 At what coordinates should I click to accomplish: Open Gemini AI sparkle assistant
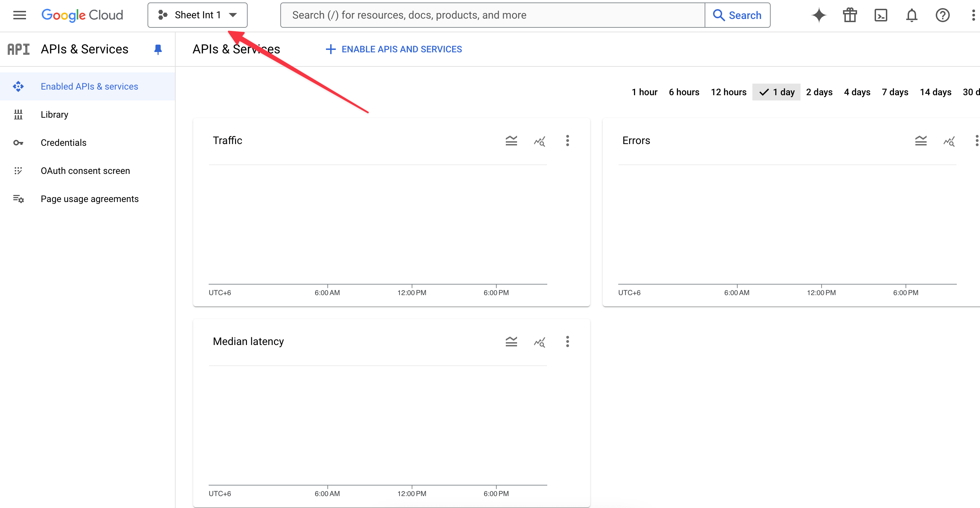[819, 15]
